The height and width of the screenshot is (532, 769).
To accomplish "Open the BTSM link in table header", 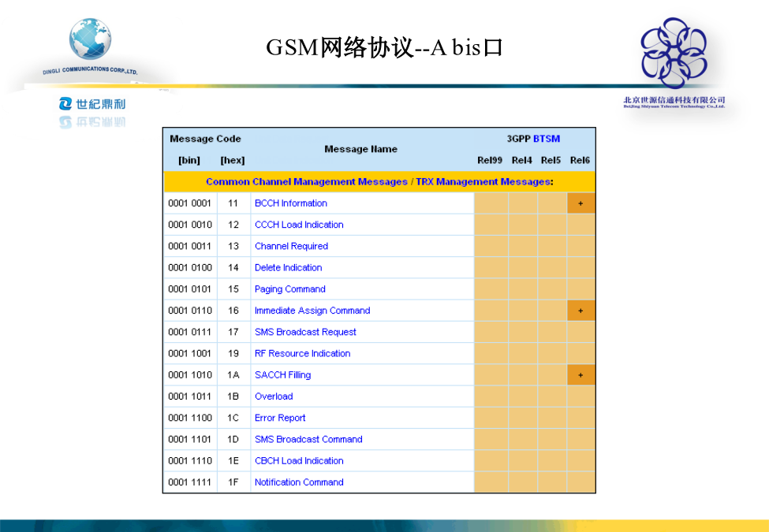I will point(547,139).
